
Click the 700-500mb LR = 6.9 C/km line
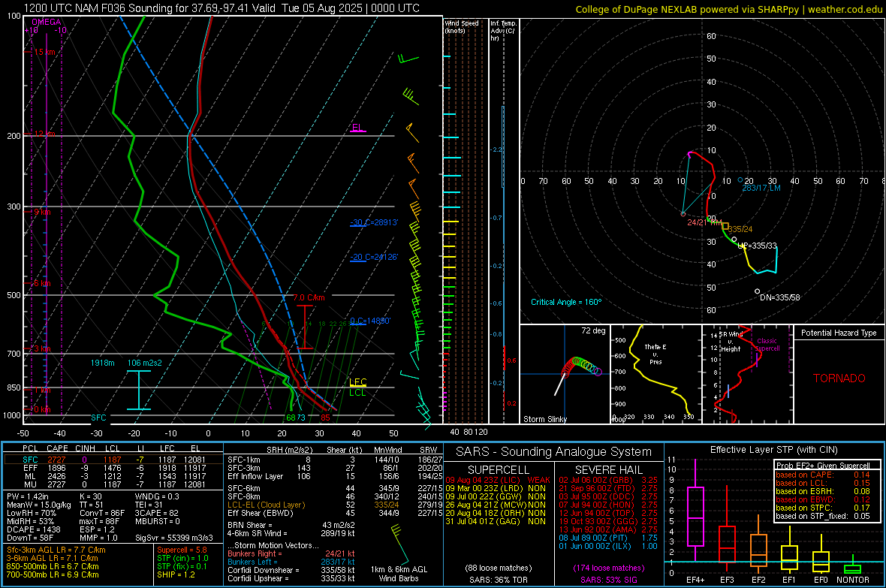click(53, 574)
